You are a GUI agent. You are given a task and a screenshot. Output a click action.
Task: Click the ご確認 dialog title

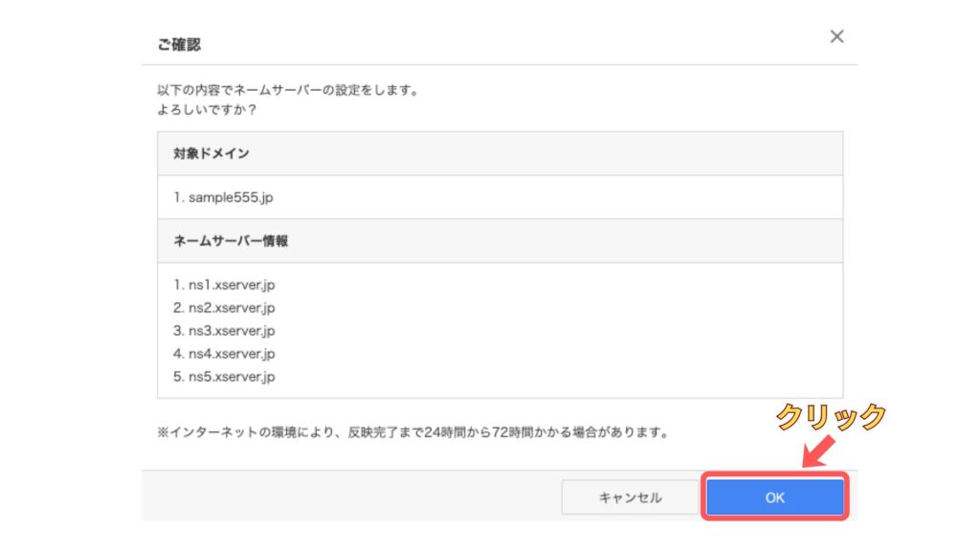(179, 44)
